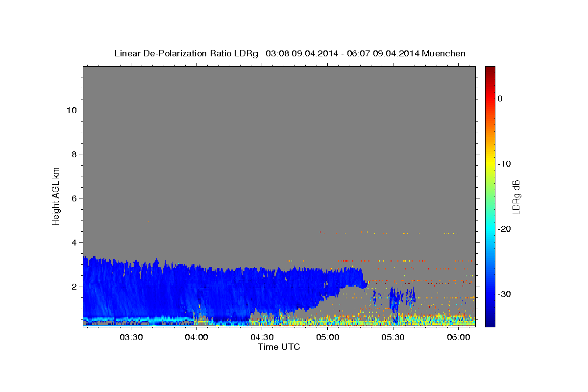This screenshot has width=588, height=392.
Task: Click the 'Muenchen' location in the title
Action: pos(443,53)
